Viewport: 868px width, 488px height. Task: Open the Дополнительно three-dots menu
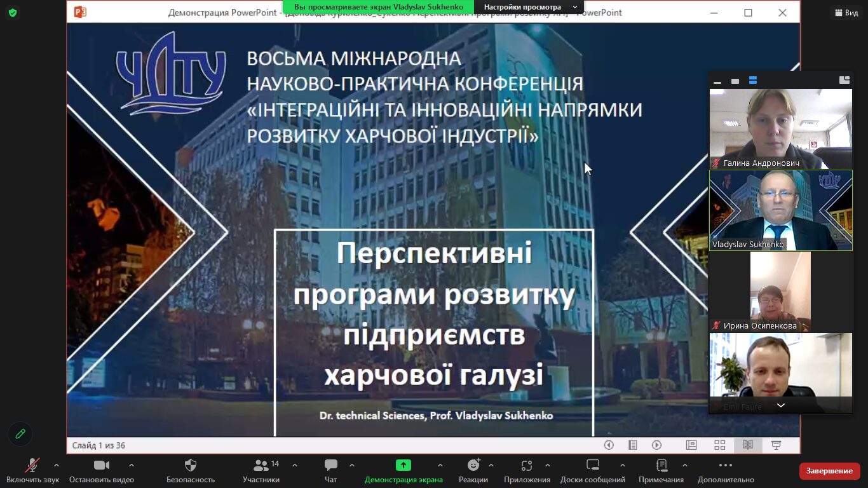726,465
